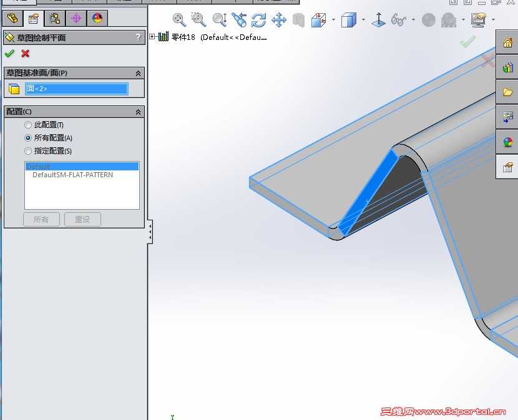Viewport: 518px width, 420px height.
Task: Confirm with the green checkmark in panel
Action: [x=9, y=53]
